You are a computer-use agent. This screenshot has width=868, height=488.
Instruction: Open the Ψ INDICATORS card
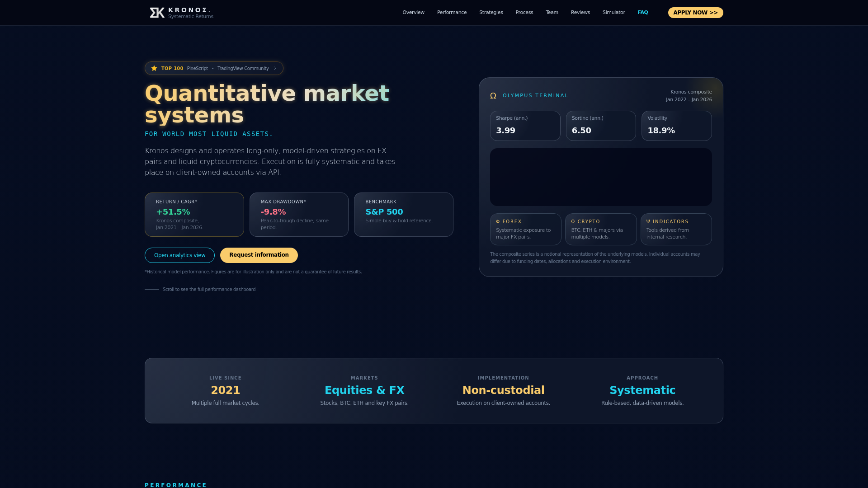pyautogui.click(x=676, y=230)
